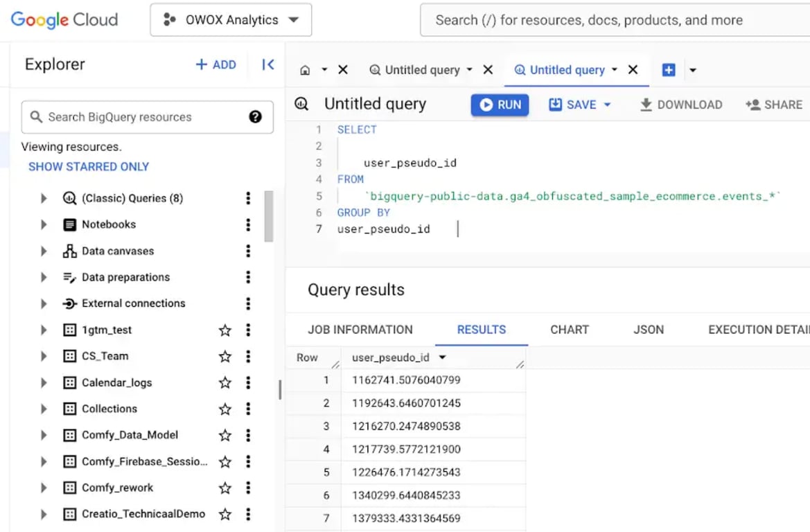Click the Explorer panel vertical scrollbar
810x532 pixels.
pyautogui.click(x=269, y=216)
